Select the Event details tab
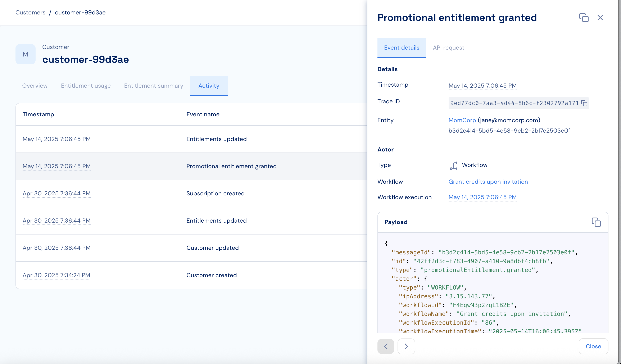The height and width of the screenshot is (364, 621). tap(402, 47)
